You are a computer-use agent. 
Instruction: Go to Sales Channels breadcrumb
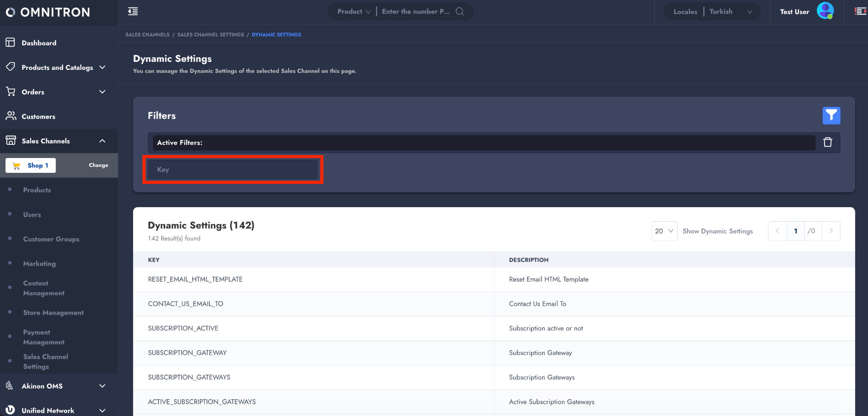click(147, 35)
